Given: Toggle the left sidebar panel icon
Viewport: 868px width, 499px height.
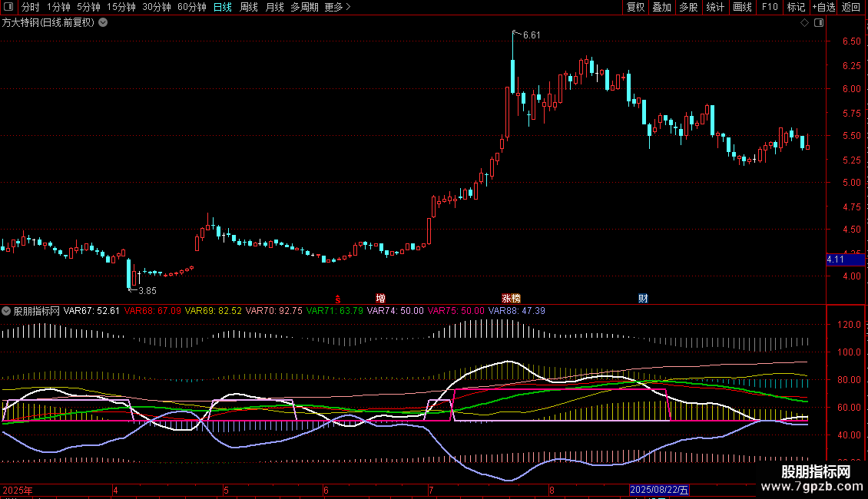Looking at the screenshot, I should 9,7.
